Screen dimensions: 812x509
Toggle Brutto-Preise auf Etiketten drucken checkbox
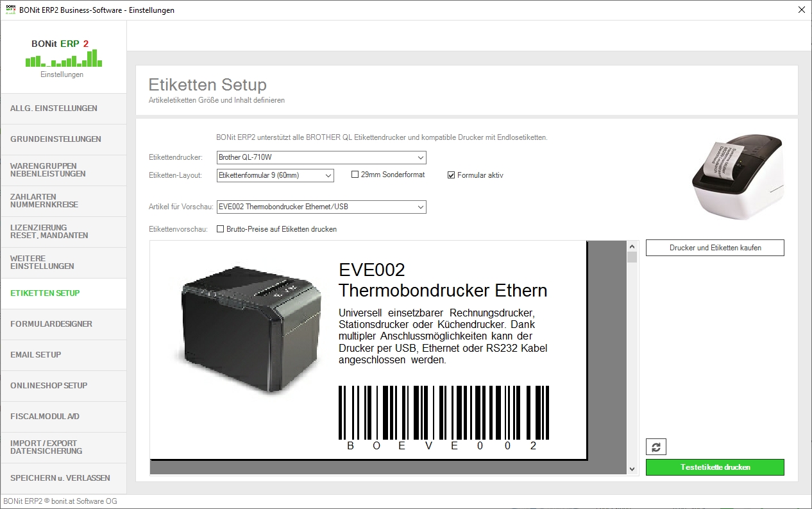pos(221,229)
